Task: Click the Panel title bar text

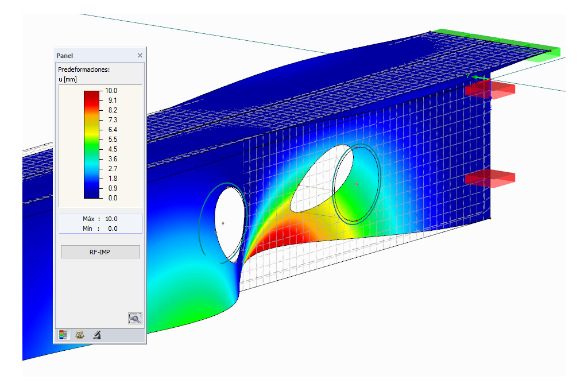Action: pyautogui.click(x=64, y=56)
